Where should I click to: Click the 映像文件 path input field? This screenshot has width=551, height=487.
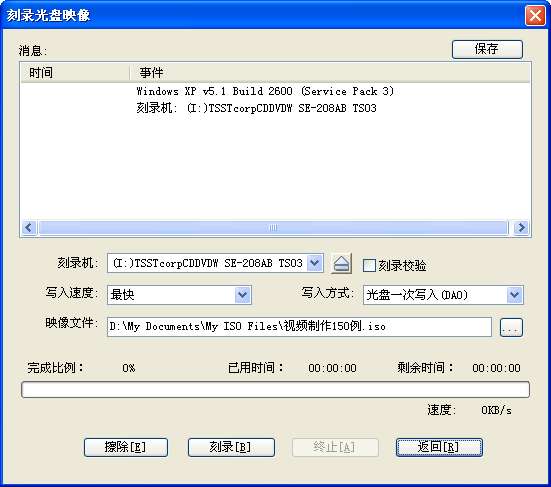299,327
